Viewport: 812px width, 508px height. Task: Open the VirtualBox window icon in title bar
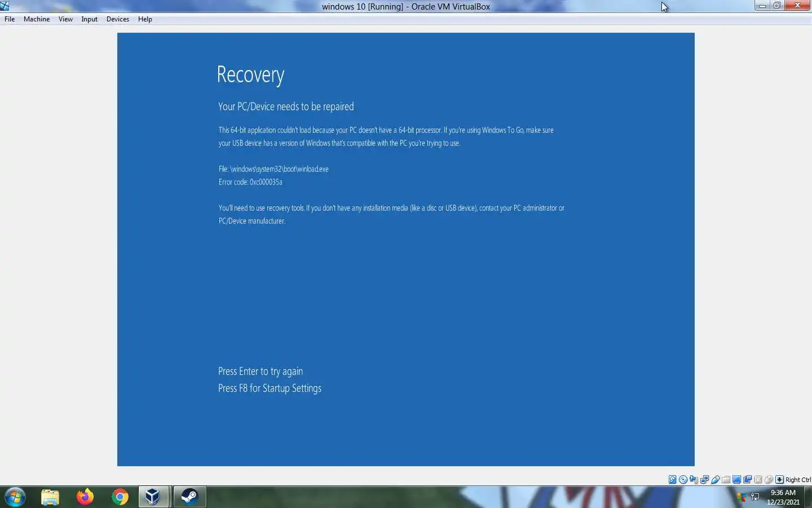pos(5,6)
